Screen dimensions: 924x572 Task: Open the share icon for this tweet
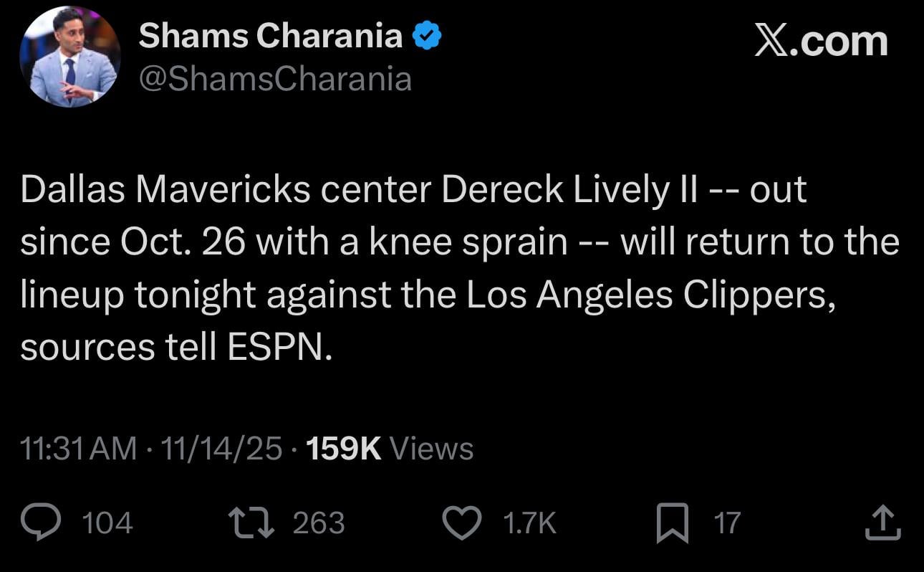[882, 523]
